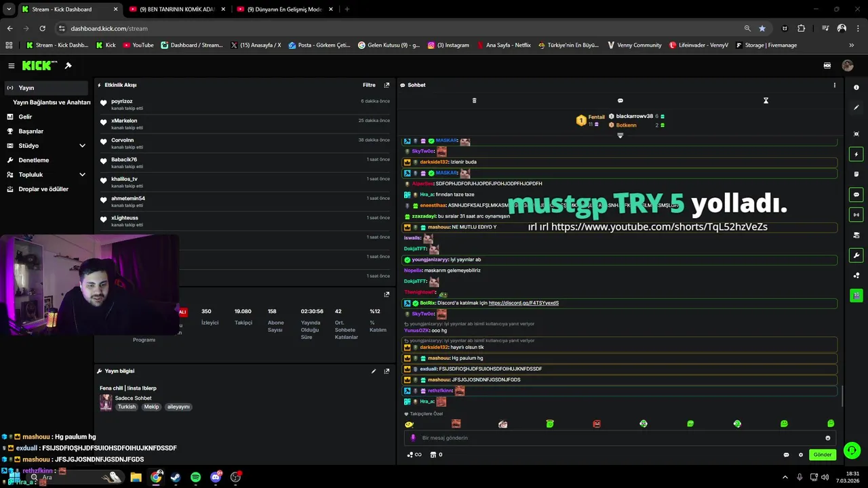
Task: Toggle the lightning bolt widget in right sidebar
Action: point(856,155)
